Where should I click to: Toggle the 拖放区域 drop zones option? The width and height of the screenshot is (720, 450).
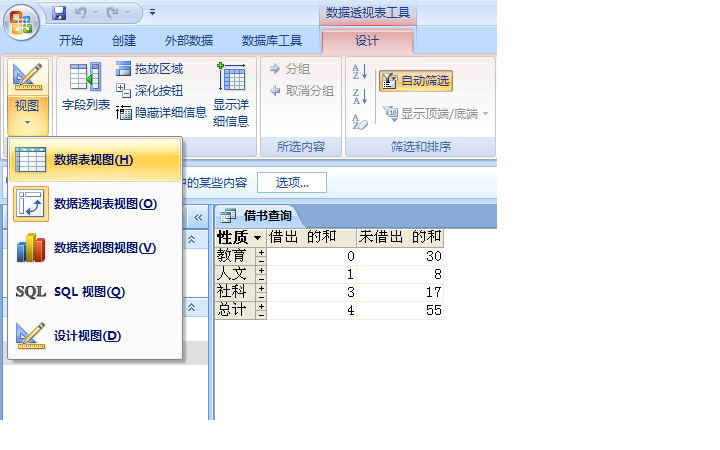coord(150,68)
